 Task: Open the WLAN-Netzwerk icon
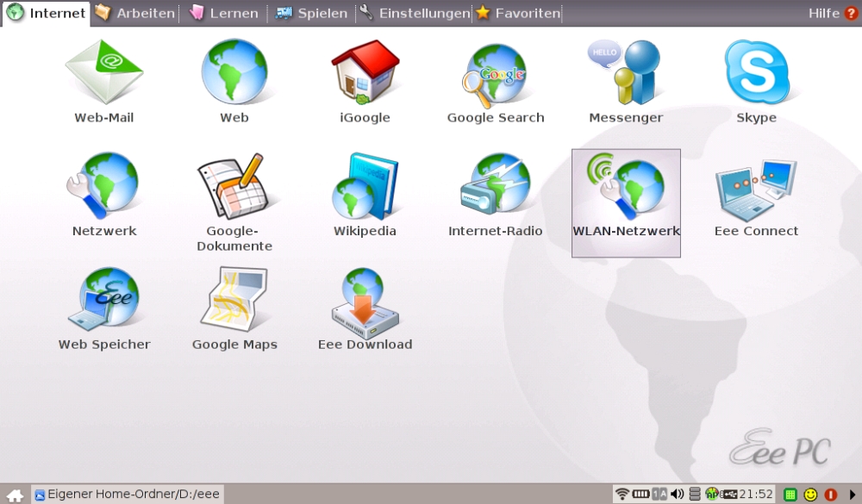626,202
